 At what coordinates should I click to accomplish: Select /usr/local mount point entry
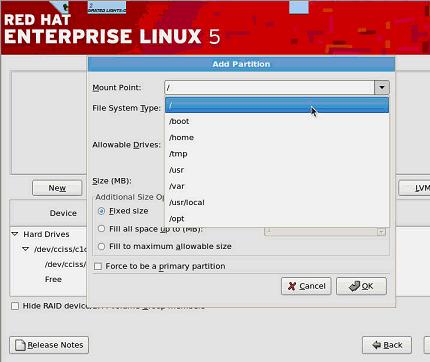coord(277,202)
